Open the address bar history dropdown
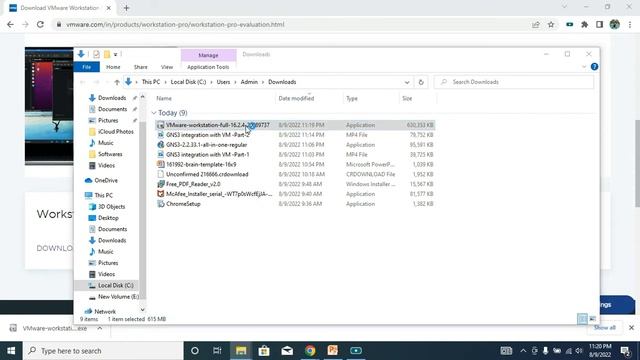This screenshot has height=360, width=640. point(407,82)
